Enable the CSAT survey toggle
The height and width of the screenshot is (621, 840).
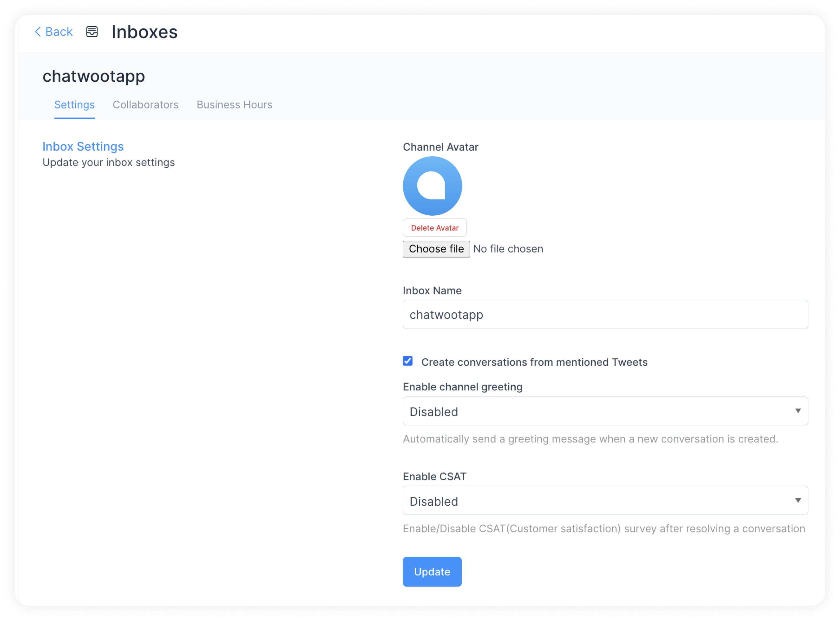605,502
